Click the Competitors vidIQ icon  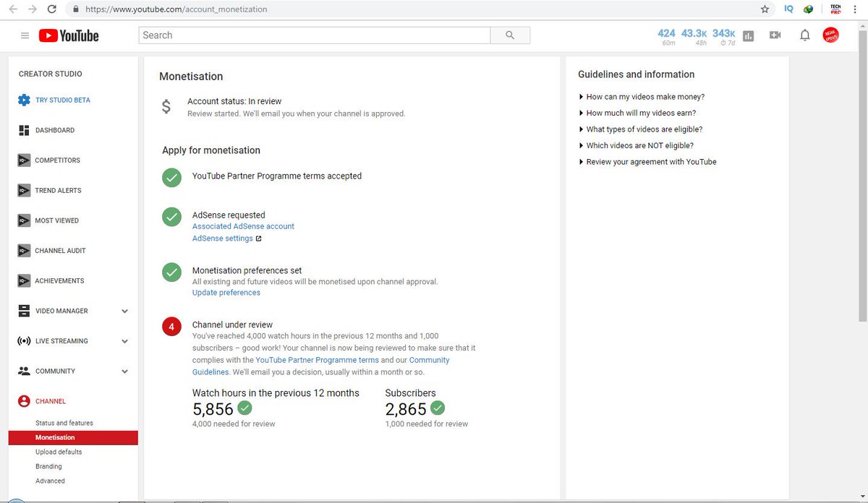24,160
